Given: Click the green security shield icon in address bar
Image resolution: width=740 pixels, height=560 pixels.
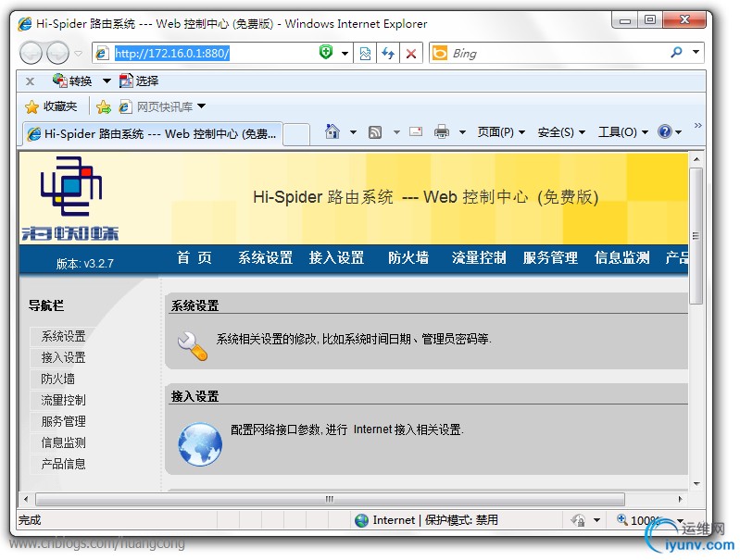Looking at the screenshot, I should [x=326, y=52].
